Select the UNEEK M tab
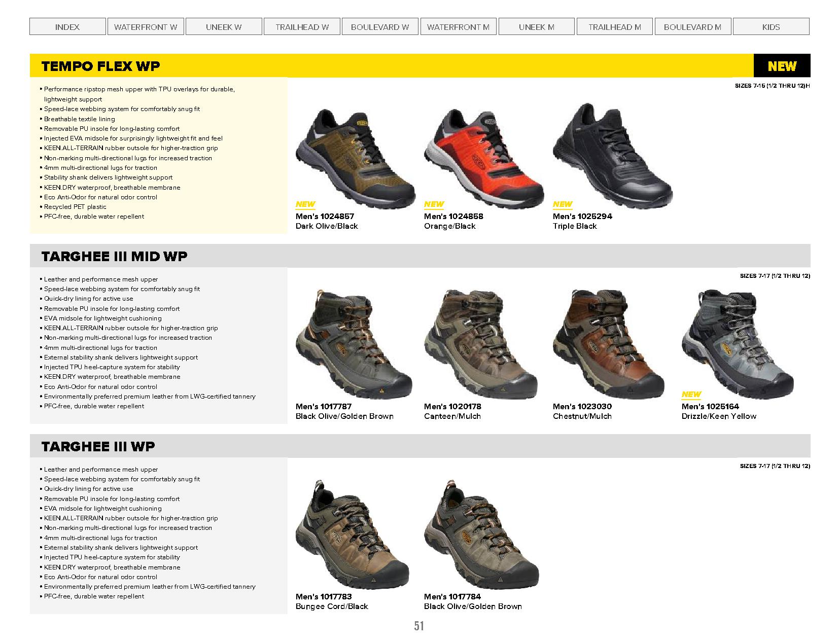839x644 pixels. click(x=537, y=27)
